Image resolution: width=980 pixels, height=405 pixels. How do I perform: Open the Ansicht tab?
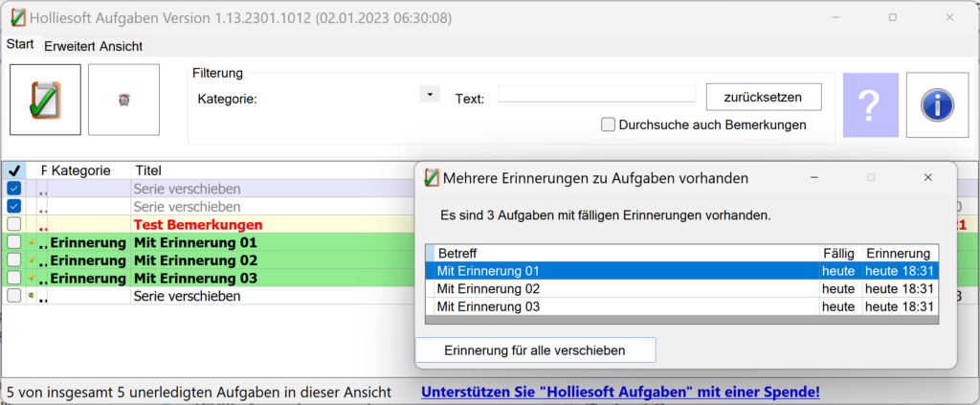pos(121,46)
